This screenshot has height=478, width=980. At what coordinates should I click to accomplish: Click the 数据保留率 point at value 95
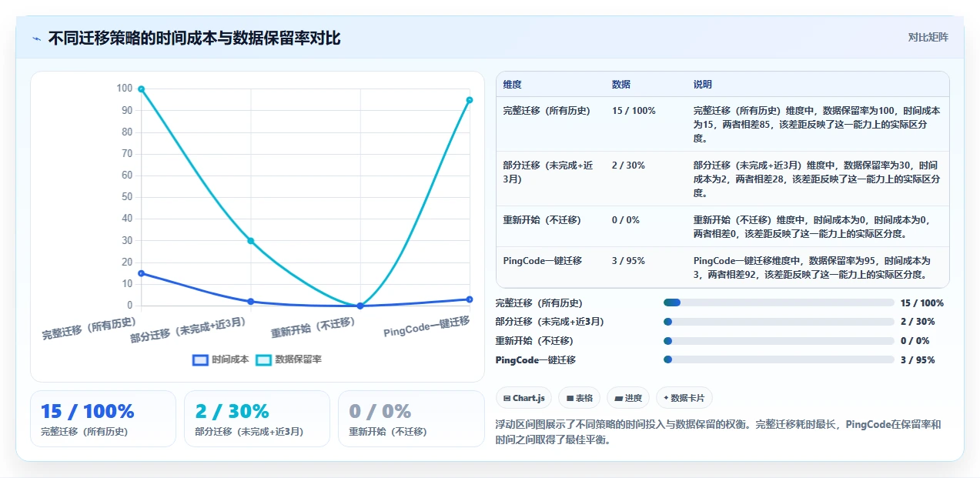pos(470,100)
